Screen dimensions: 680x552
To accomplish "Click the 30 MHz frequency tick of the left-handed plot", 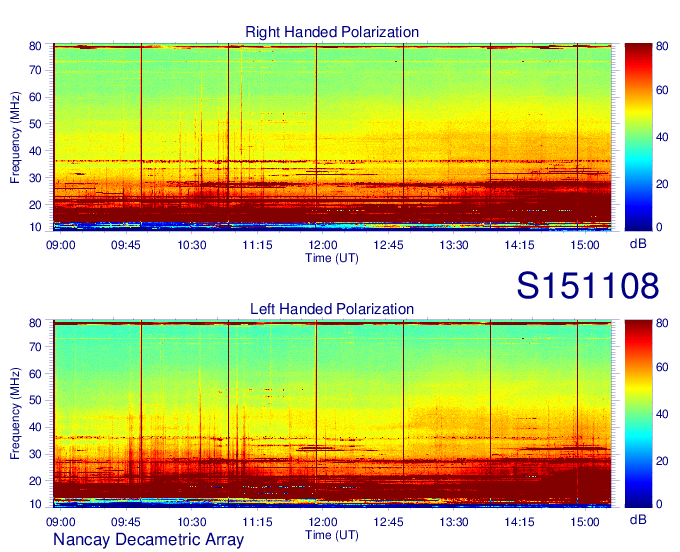I will point(35,454).
